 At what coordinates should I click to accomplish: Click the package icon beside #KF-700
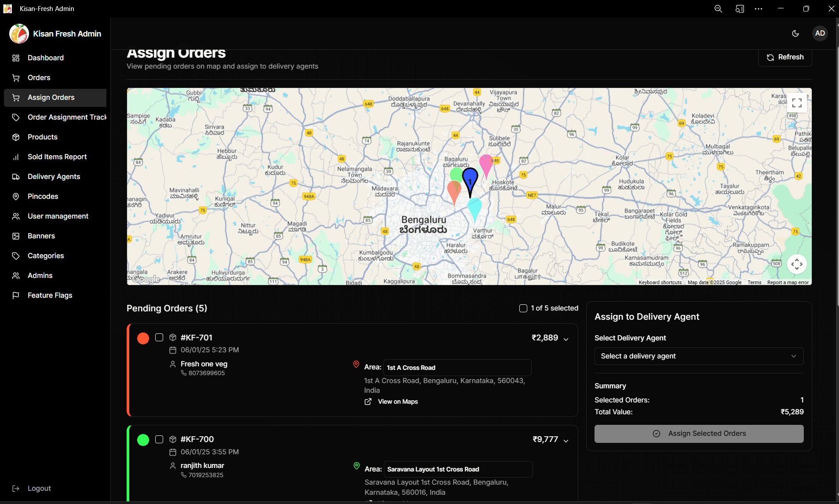pyautogui.click(x=173, y=439)
